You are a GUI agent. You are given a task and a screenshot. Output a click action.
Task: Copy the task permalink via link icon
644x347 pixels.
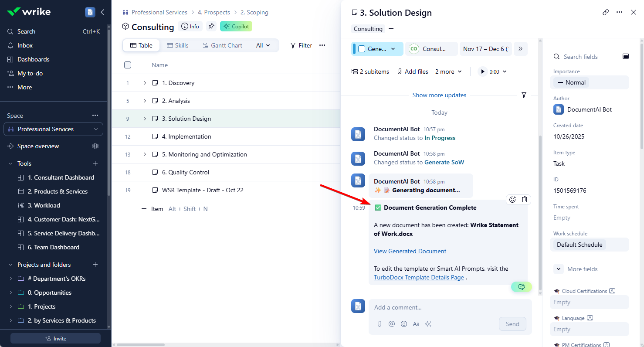pyautogui.click(x=606, y=12)
